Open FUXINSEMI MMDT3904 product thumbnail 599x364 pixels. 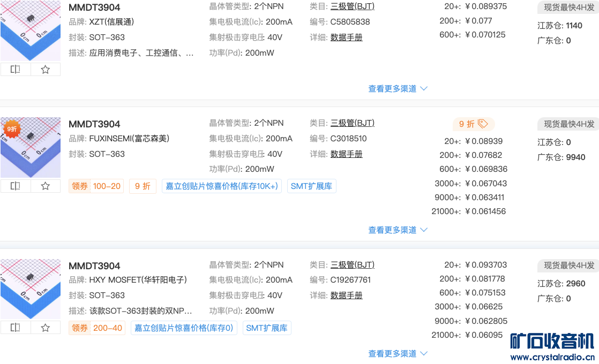31,148
